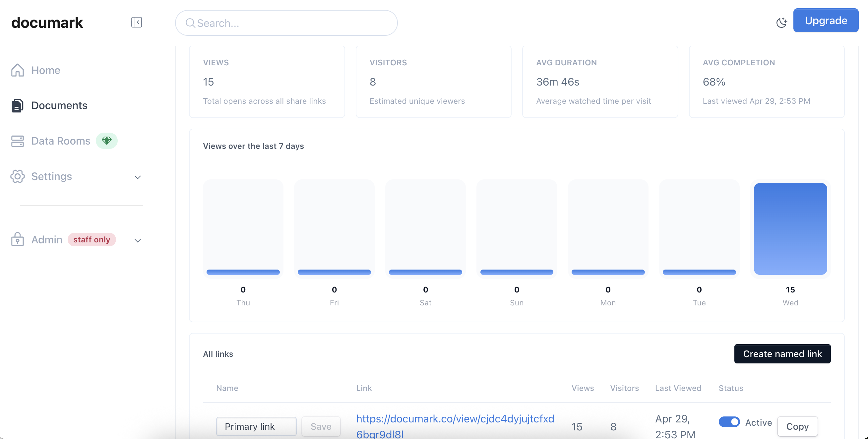Open the Data Rooms menu item
Viewport: 868px width, 439px height.
click(61, 141)
